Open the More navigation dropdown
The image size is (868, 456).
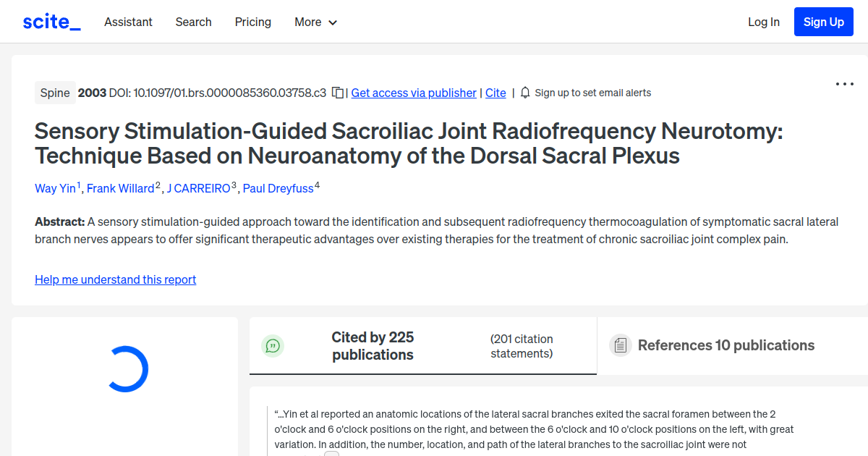307,22
